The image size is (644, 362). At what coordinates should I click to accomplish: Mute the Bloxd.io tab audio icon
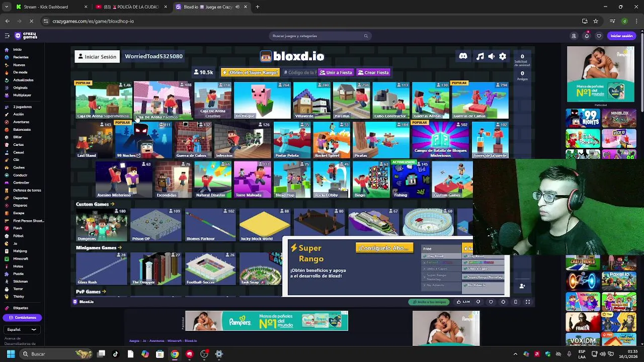point(237,7)
